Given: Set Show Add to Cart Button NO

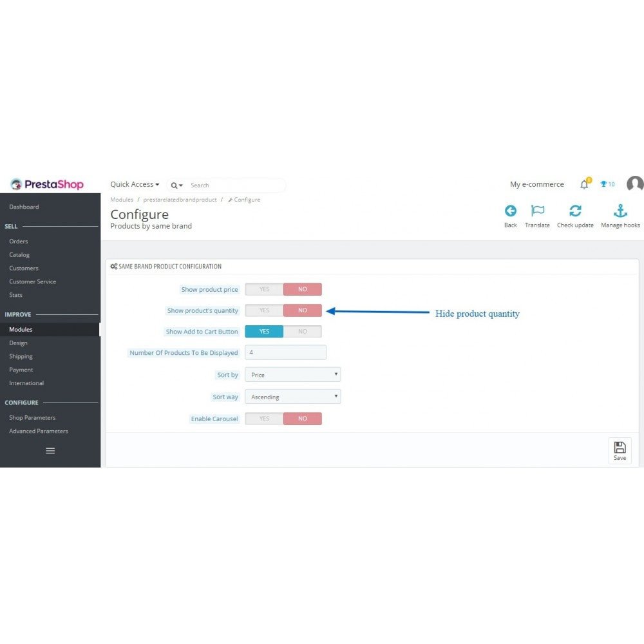Looking at the screenshot, I should coord(302,331).
